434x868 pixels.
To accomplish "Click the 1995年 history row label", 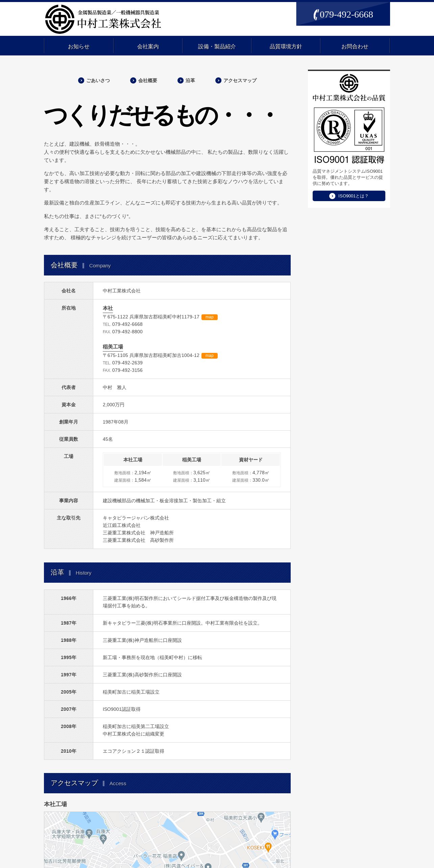I will (x=69, y=657).
